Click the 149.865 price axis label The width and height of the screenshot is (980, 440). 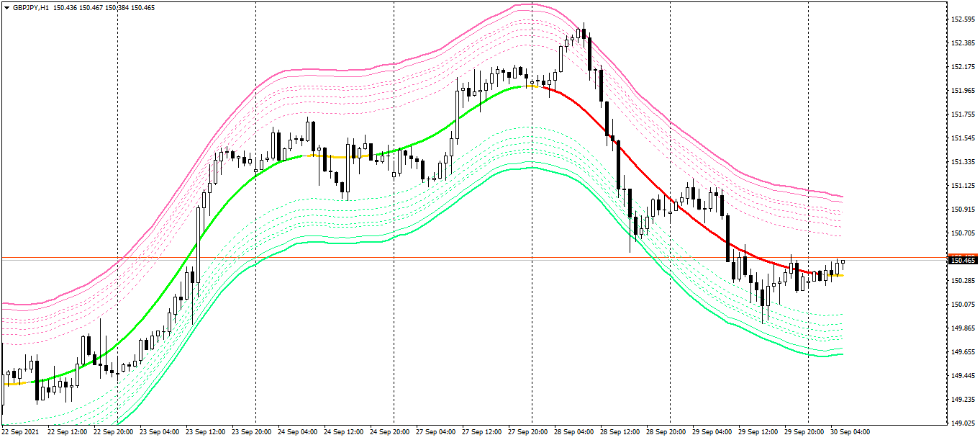click(x=963, y=328)
